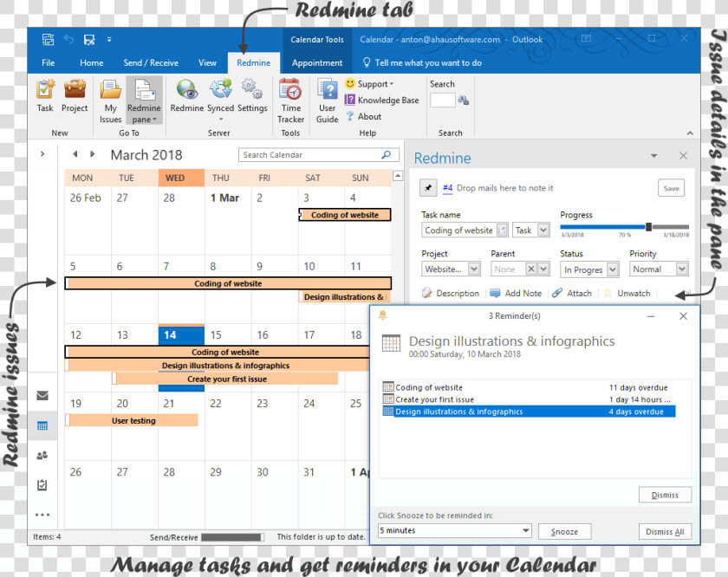Expand the folder pane chevron
This screenshot has height=577, width=728.
pyautogui.click(x=42, y=153)
